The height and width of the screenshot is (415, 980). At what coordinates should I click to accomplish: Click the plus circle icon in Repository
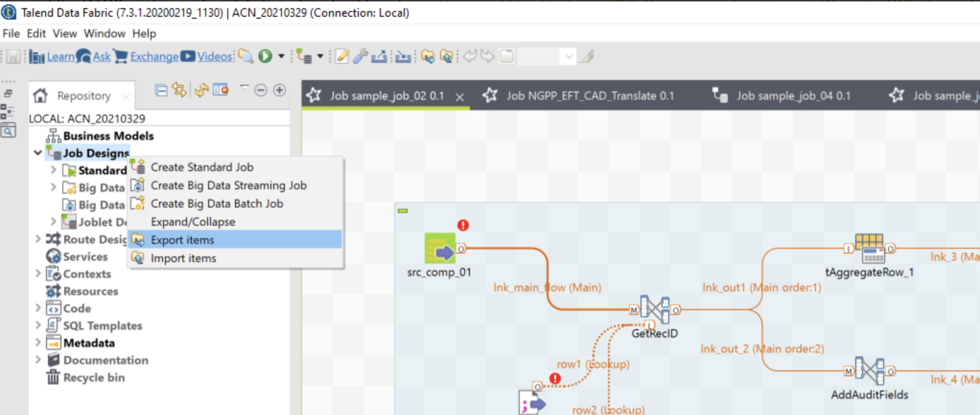coord(280,90)
